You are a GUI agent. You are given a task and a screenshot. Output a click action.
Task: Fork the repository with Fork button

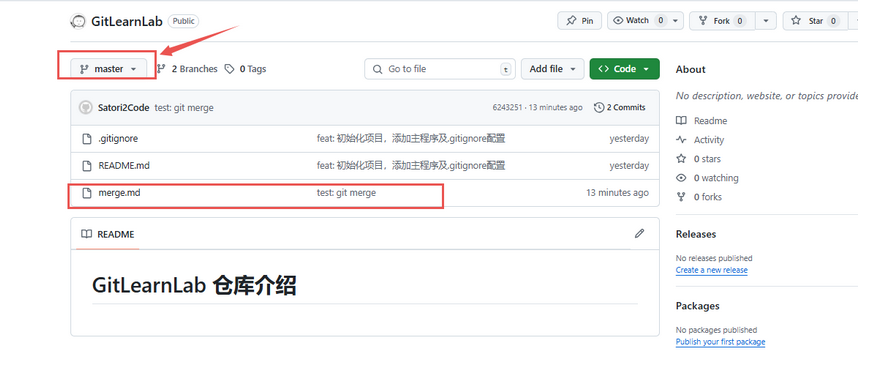[x=722, y=21]
